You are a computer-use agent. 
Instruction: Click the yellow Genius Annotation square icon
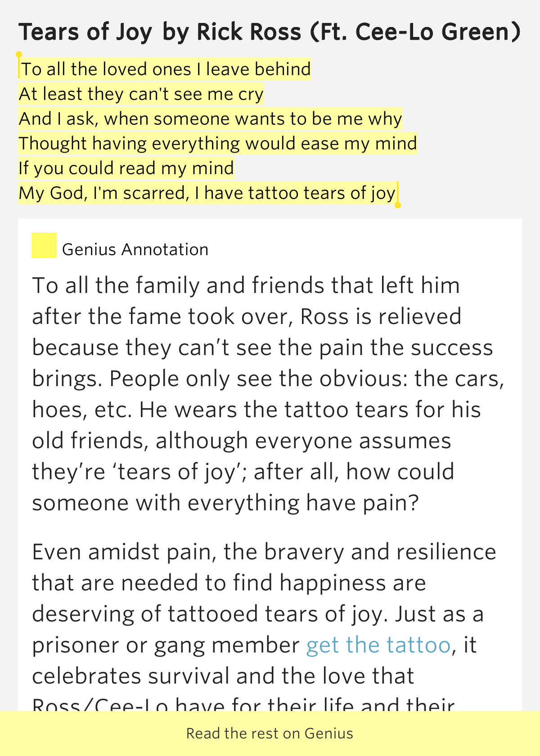click(44, 245)
